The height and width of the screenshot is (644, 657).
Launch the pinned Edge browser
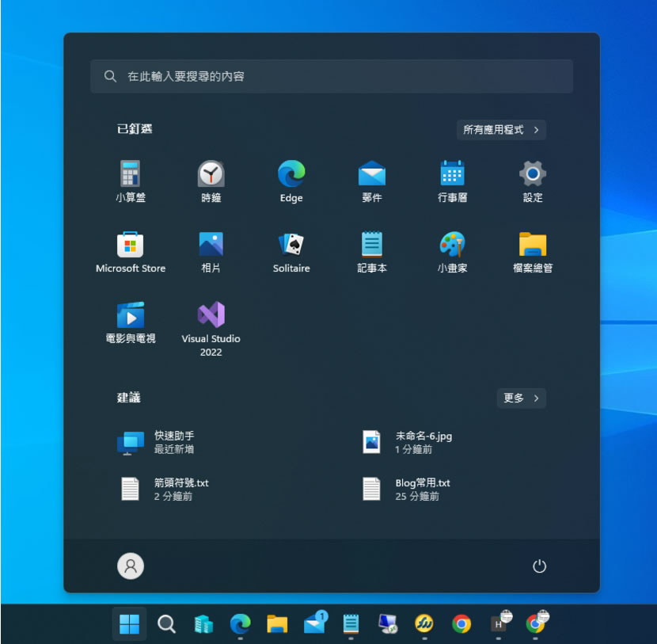291,181
